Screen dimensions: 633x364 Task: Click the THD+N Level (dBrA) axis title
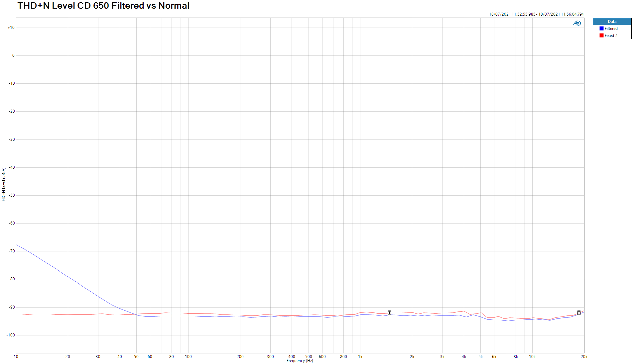(x=4, y=185)
